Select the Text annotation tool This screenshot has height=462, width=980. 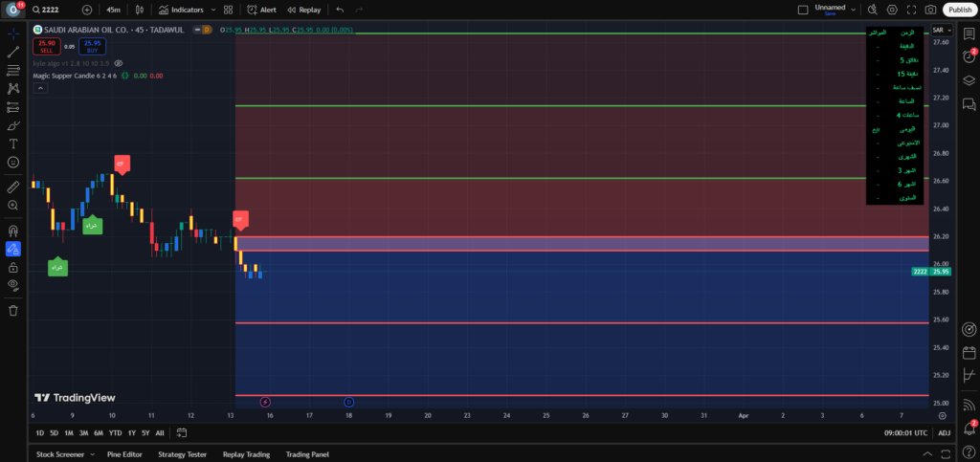[13, 143]
